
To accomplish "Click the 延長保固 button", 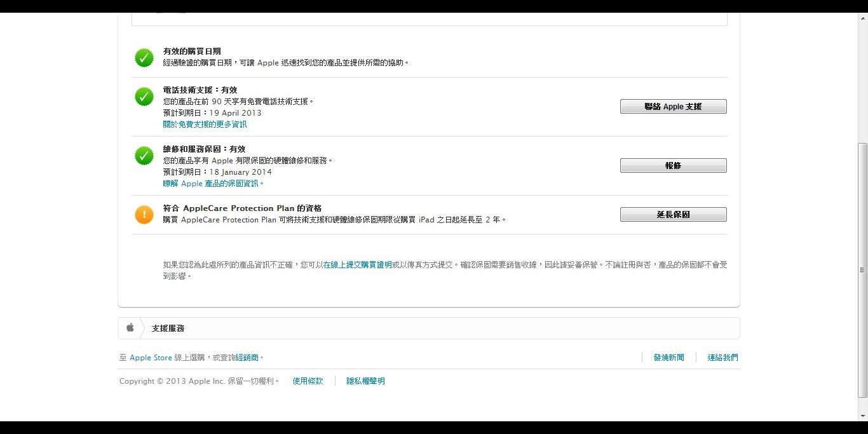I will pyautogui.click(x=673, y=215).
